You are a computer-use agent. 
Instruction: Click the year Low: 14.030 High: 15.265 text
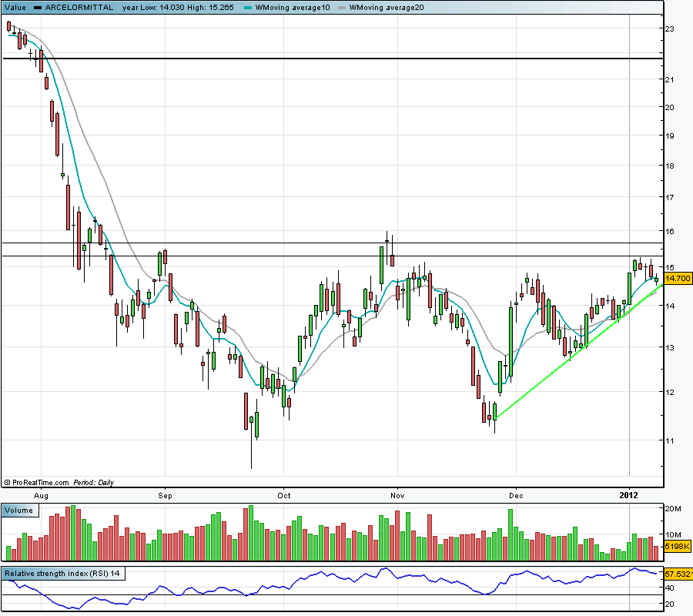[178, 8]
